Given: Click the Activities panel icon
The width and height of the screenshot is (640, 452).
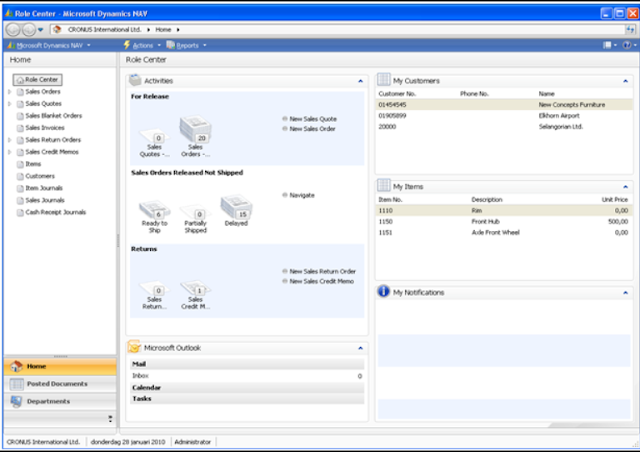Looking at the screenshot, I should pyautogui.click(x=135, y=80).
